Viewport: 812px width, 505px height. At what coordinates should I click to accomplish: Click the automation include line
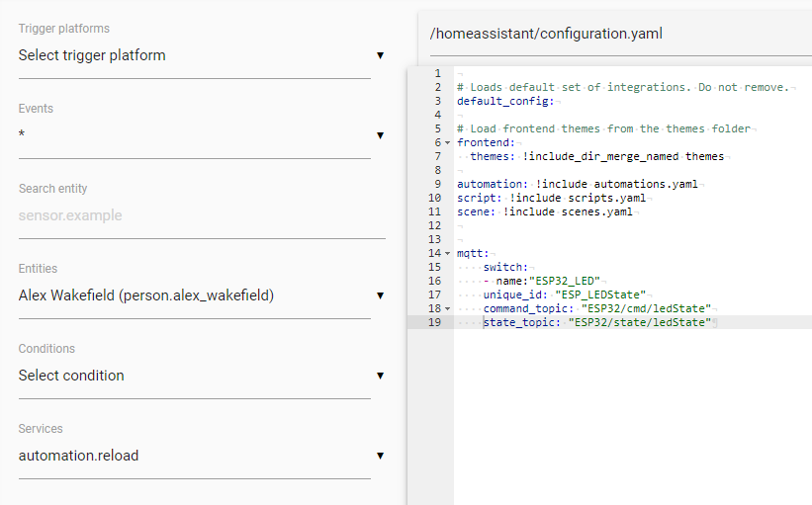[x=578, y=184]
